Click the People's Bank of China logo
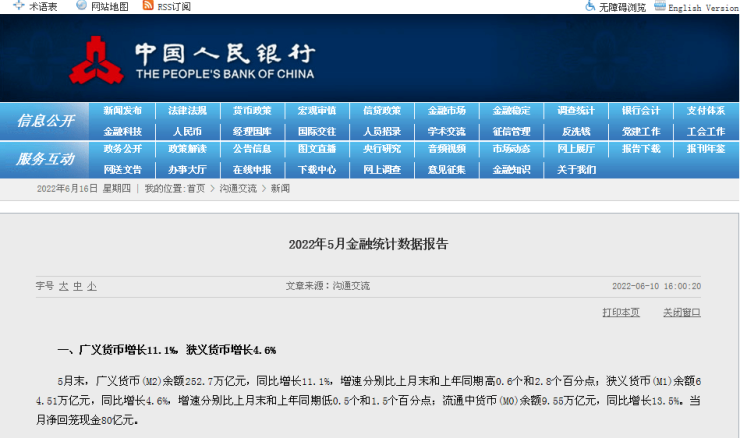740x438 pixels. [96, 60]
